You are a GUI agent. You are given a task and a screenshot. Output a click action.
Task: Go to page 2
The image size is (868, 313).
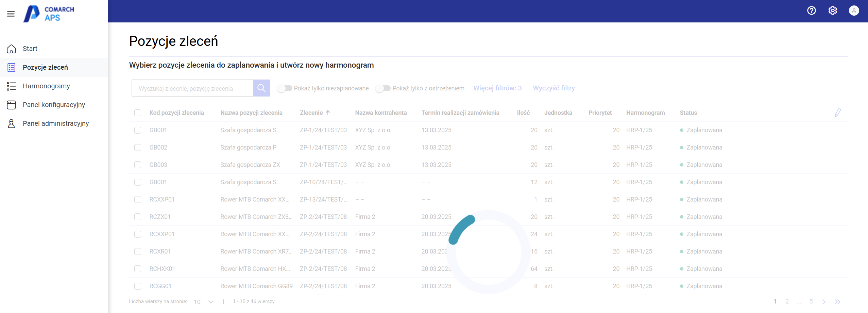[787, 301]
